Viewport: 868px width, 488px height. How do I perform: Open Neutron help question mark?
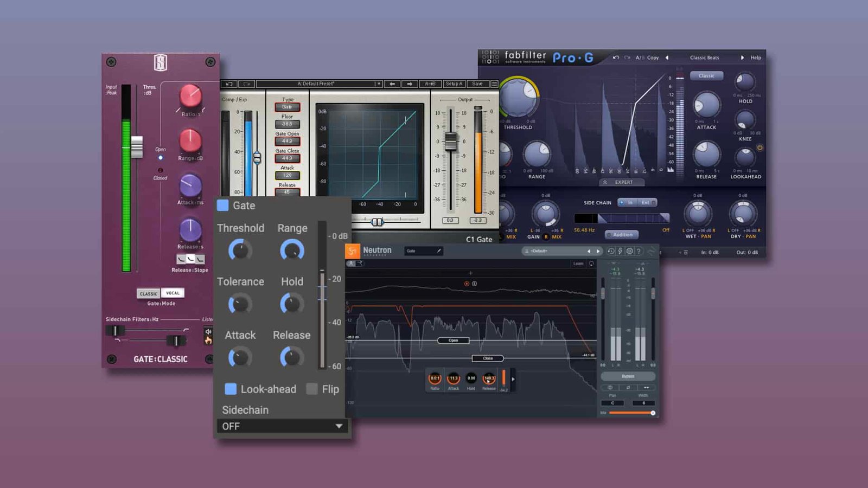pos(639,251)
